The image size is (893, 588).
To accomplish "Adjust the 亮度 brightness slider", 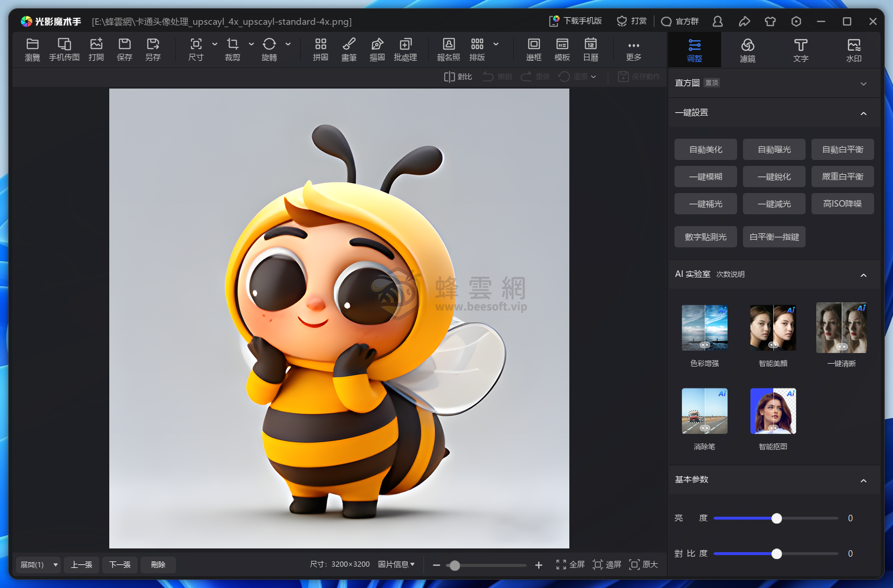I will (x=777, y=518).
